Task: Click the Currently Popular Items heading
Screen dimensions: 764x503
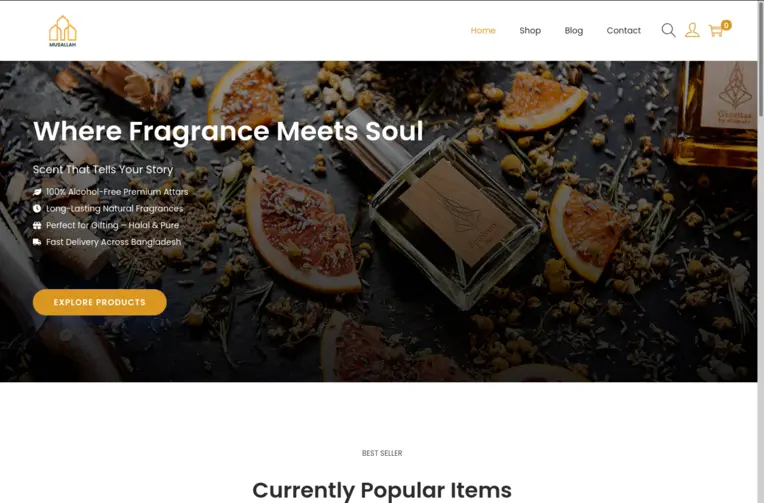Action: coord(382,490)
